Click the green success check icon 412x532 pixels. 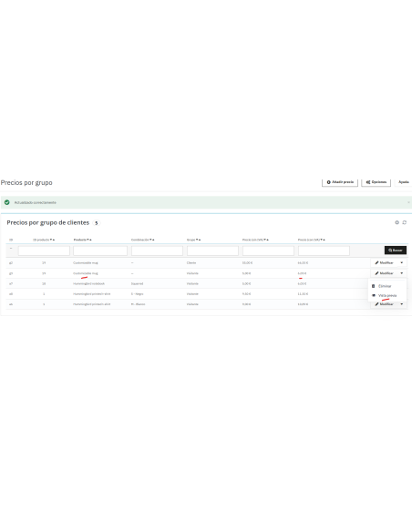click(x=6, y=202)
